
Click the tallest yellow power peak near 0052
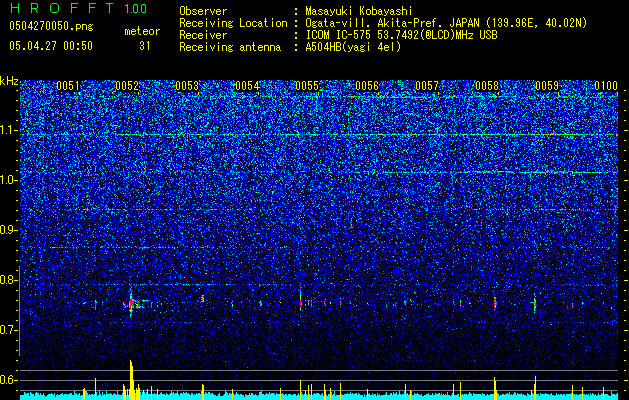click(131, 379)
